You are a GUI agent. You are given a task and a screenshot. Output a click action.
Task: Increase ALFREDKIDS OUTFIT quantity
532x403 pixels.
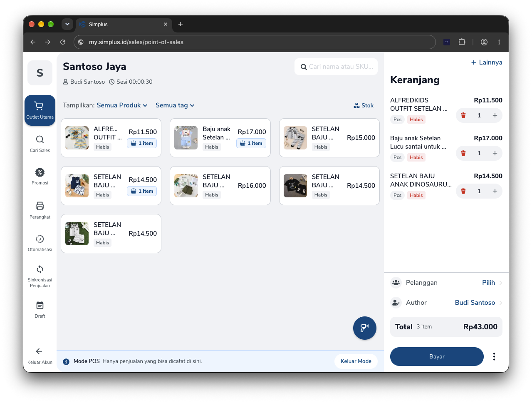[495, 115]
